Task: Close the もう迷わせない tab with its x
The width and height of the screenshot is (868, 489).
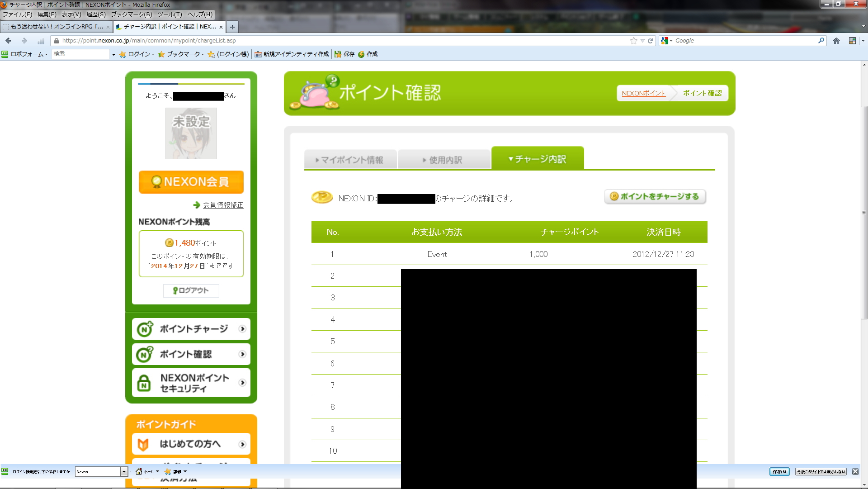Action: click(108, 27)
